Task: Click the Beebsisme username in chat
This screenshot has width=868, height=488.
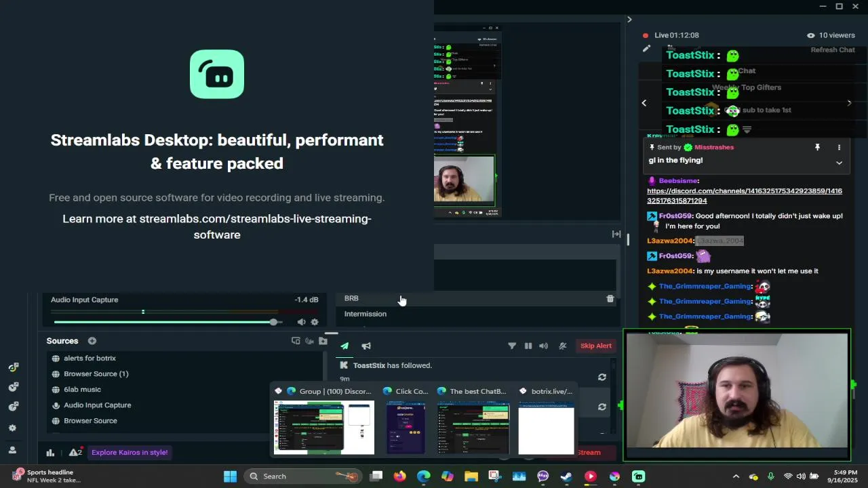Action: (x=678, y=181)
